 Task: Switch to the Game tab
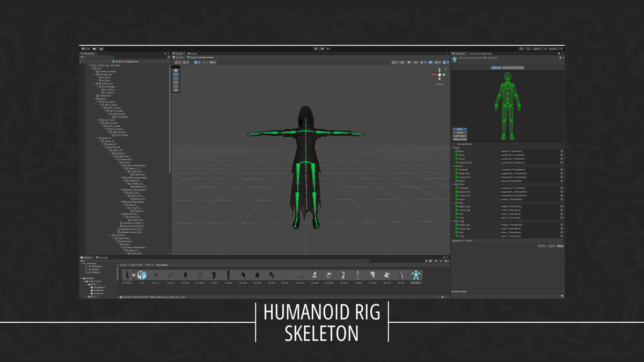[x=192, y=54]
